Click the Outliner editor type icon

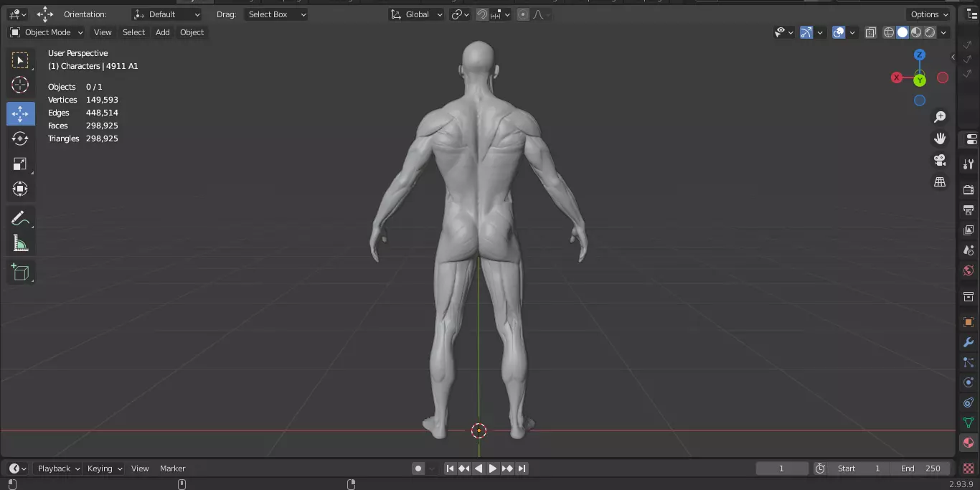coord(972,14)
